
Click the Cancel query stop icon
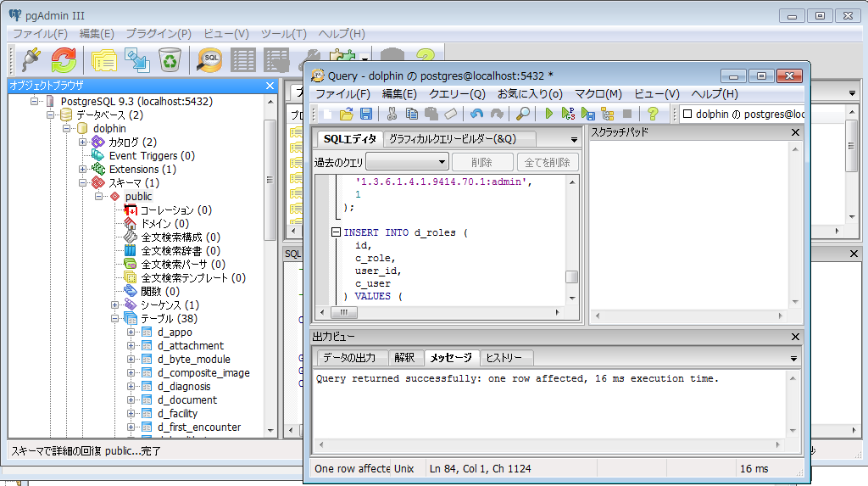tap(627, 115)
